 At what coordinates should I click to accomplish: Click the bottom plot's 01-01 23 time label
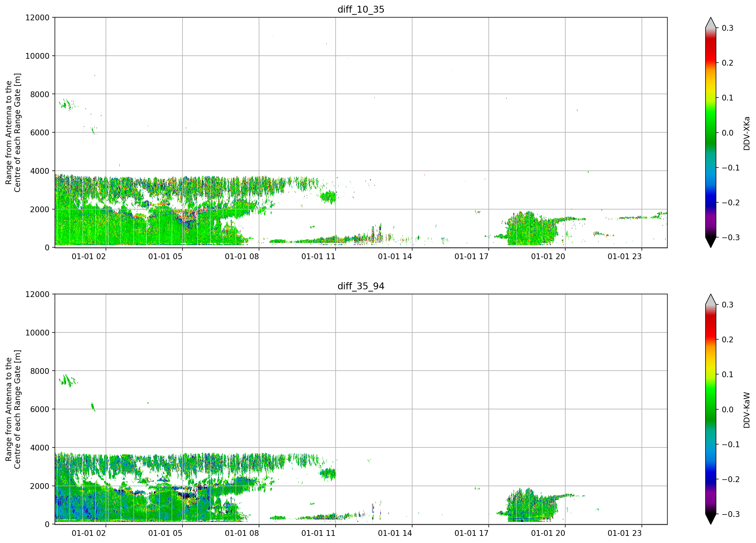[x=625, y=533]
